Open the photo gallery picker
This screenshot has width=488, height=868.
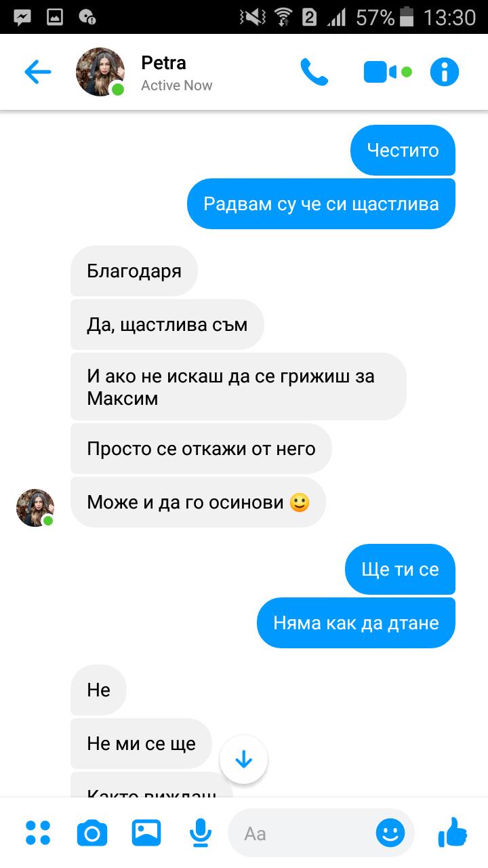pyautogui.click(x=146, y=833)
